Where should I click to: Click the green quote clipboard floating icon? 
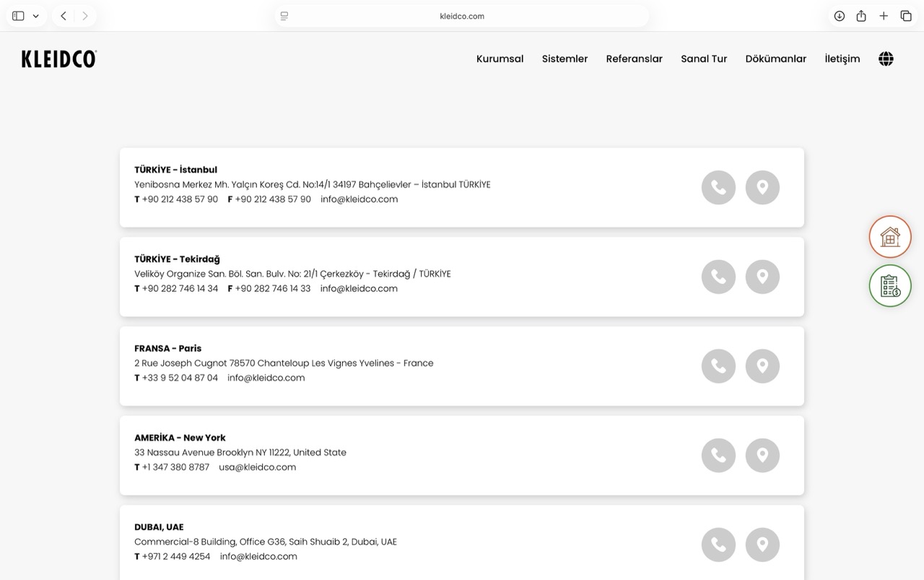[890, 286]
